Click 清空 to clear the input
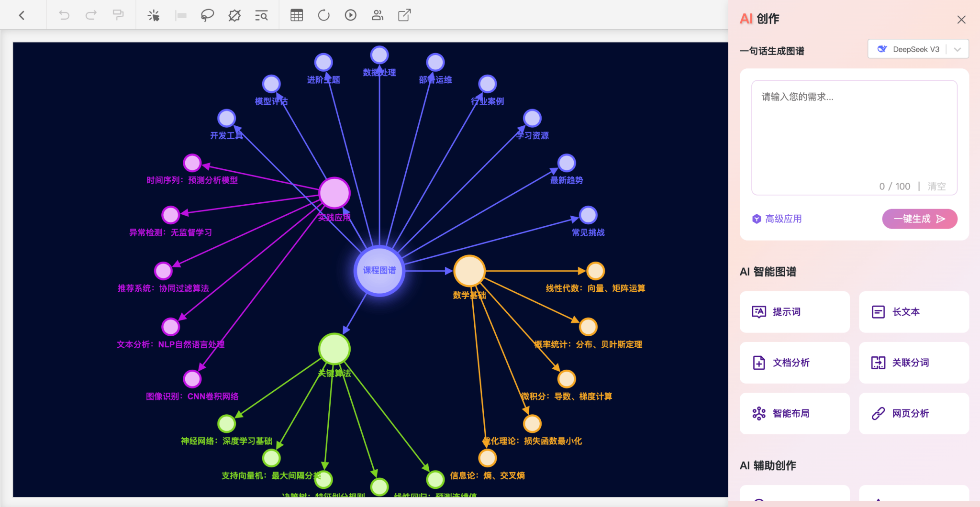The image size is (980, 507). [936, 187]
